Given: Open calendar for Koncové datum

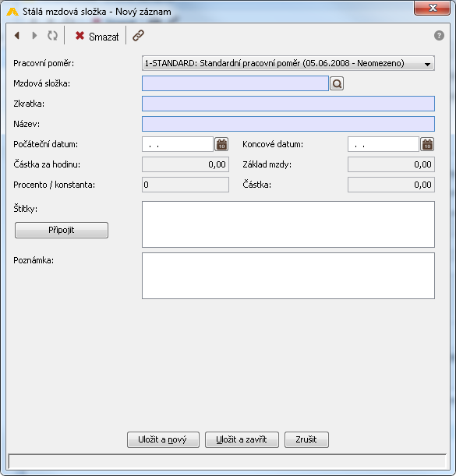Looking at the screenshot, I should [427, 144].
